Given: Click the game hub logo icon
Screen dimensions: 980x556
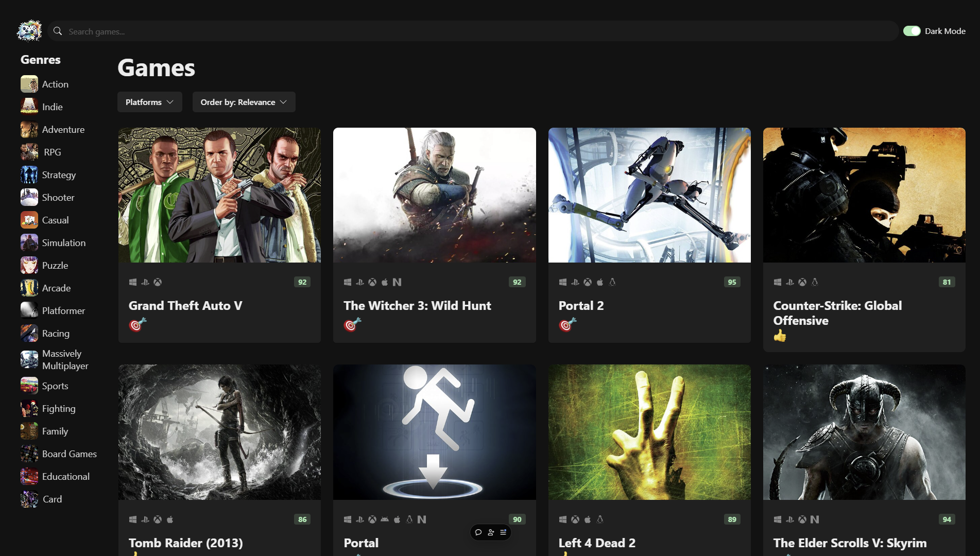Looking at the screenshot, I should click(x=29, y=31).
